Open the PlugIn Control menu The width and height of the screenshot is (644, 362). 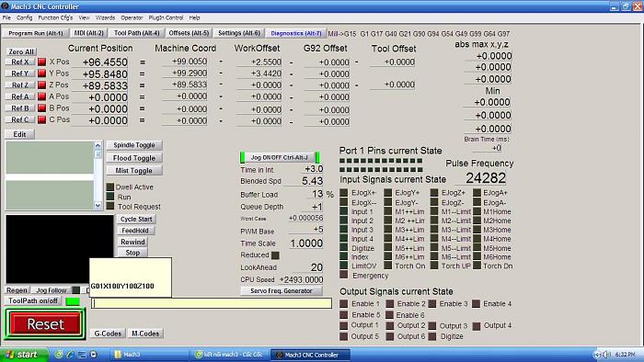pos(166,17)
